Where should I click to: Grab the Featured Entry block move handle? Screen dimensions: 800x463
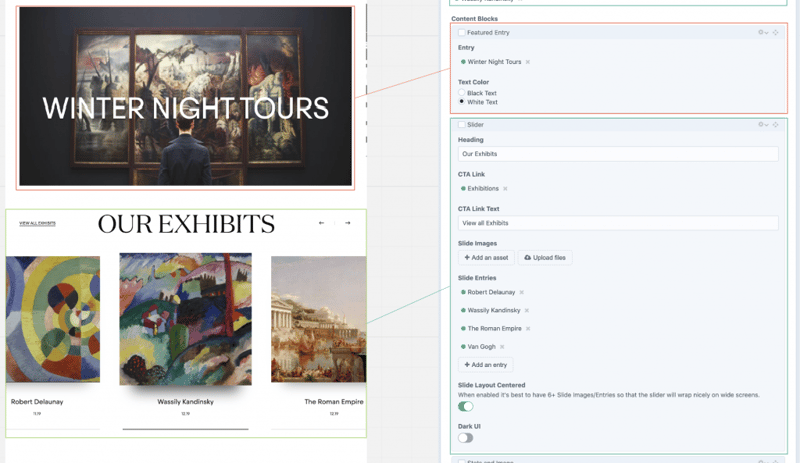[x=776, y=33]
